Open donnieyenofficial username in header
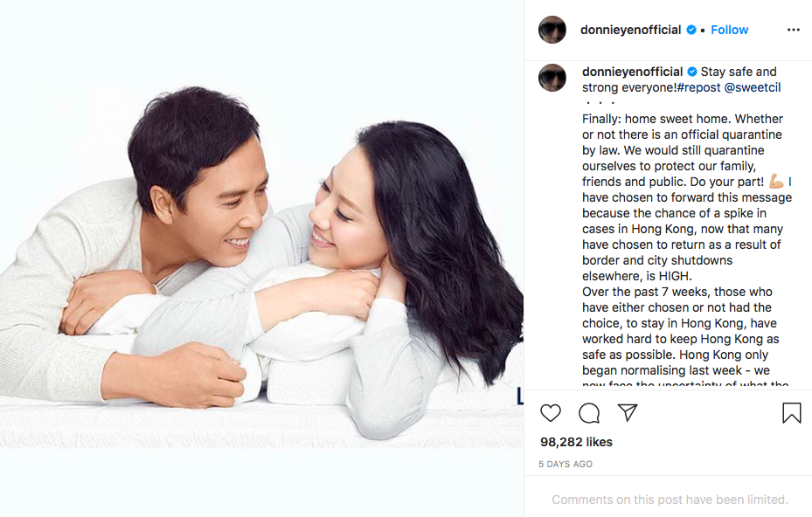The width and height of the screenshot is (812, 517). (630, 30)
